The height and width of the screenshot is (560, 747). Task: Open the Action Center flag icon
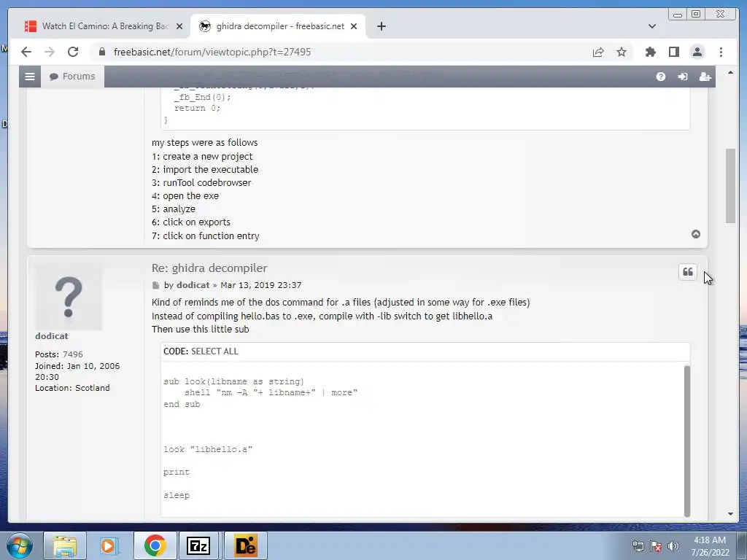point(656,546)
